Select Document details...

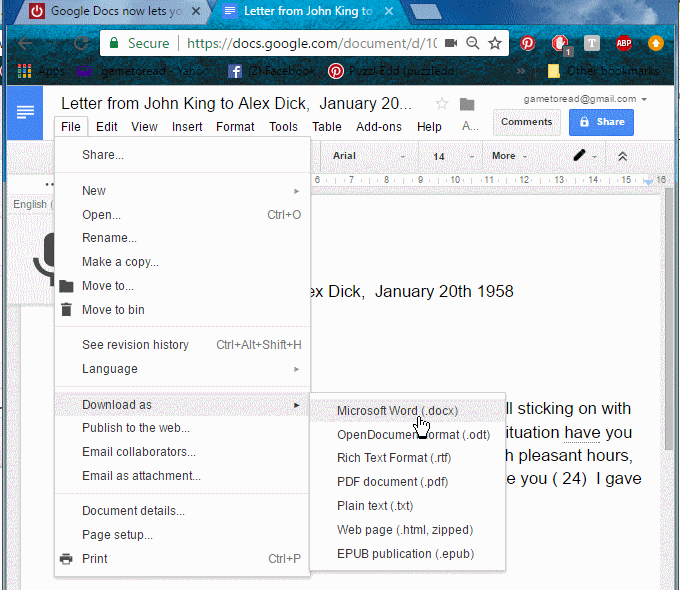click(182, 511)
